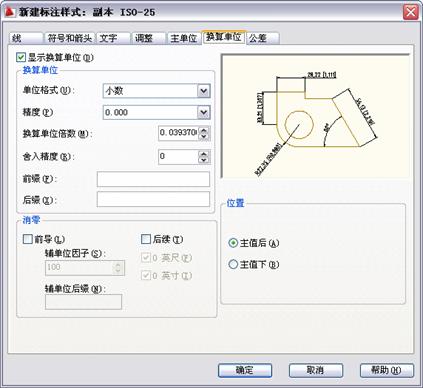Image resolution: width=423 pixels, height=388 pixels.
Task: Open the 公差 tab
Action: pos(263,38)
